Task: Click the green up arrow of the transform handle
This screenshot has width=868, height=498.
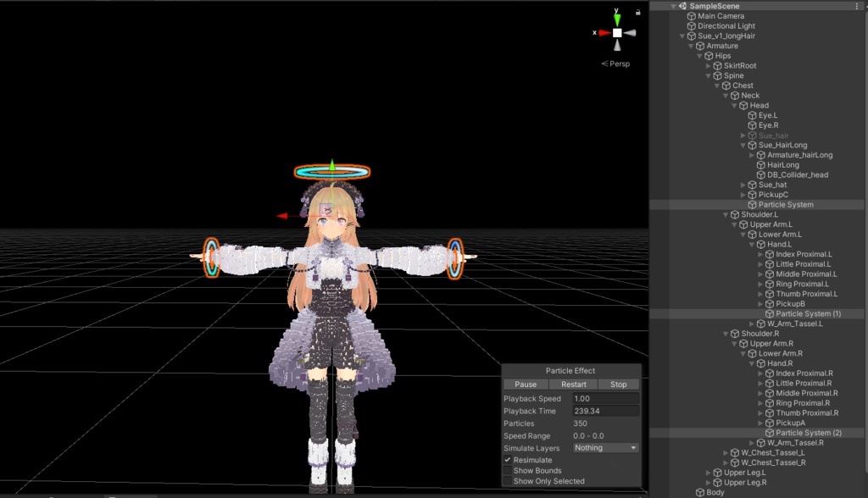Action: (x=332, y=165)
